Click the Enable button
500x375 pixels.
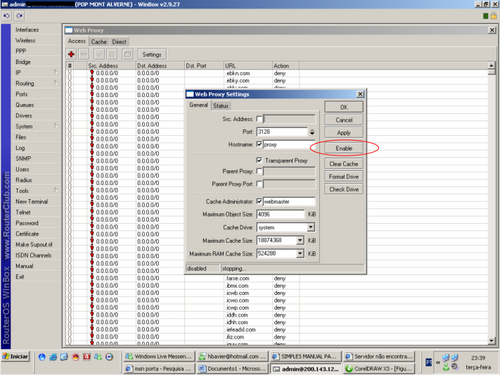[x=344, y=148]
